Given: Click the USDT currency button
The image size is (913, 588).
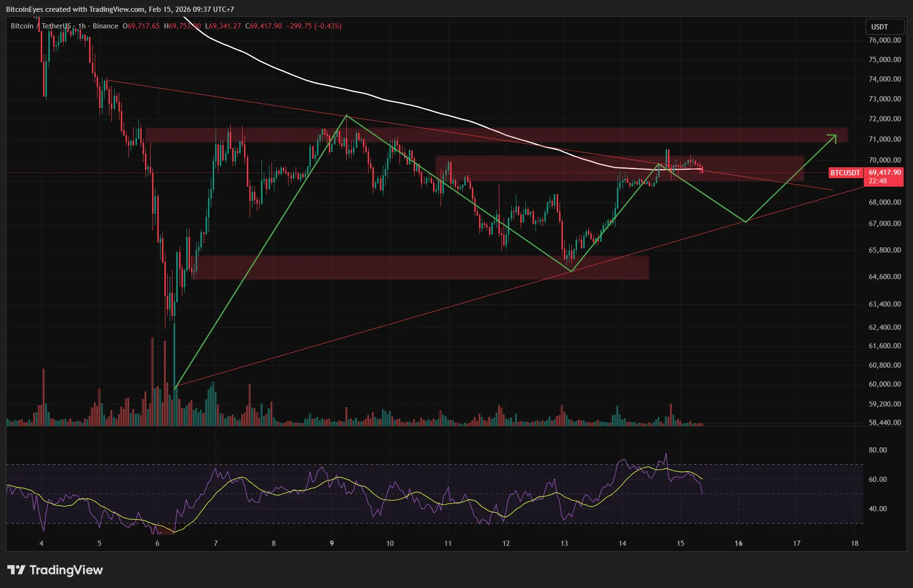Looking at the screenshot, I should (884, 27).
